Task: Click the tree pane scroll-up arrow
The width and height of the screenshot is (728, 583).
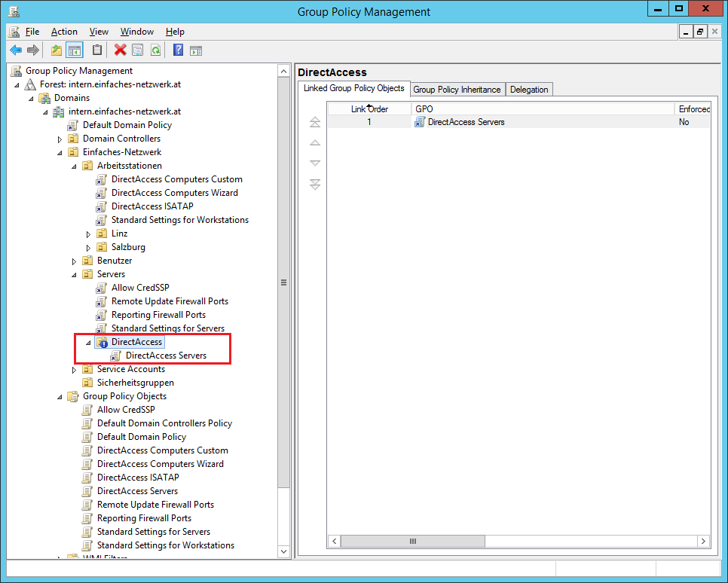Action: click(283, 71)
